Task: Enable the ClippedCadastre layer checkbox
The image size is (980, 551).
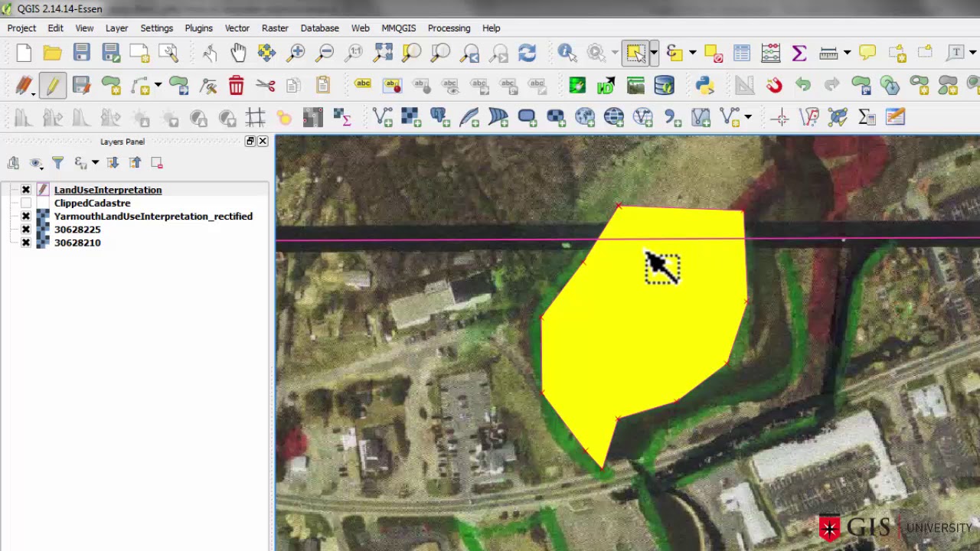Action: pyautogui.click(x=26, y=203)
